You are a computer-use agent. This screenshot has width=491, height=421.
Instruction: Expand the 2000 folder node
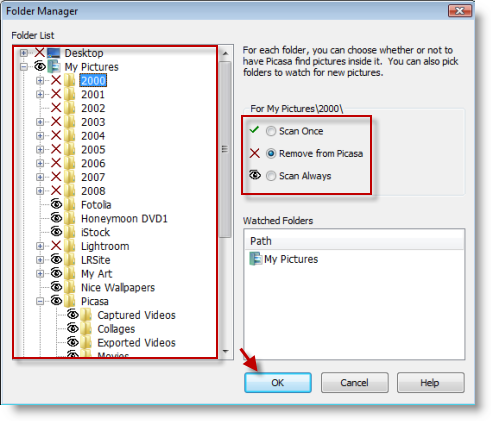[40, 80]
